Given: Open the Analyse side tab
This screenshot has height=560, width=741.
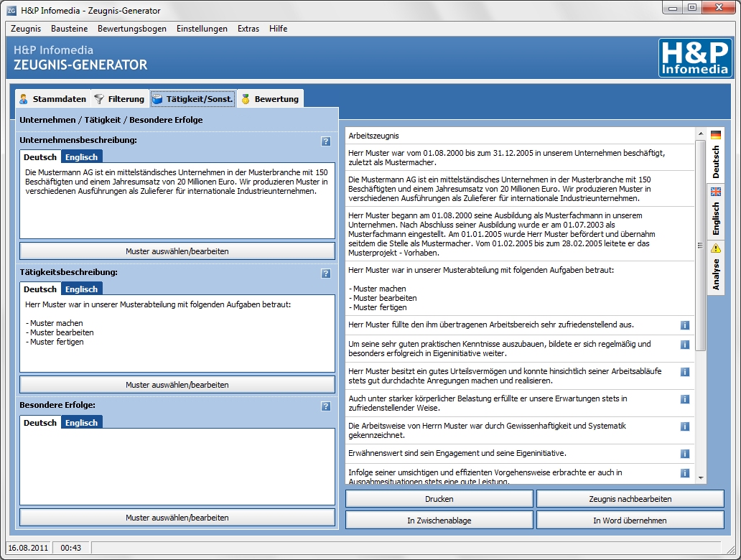Looking at the screenshot, I should tap(716, 268).
